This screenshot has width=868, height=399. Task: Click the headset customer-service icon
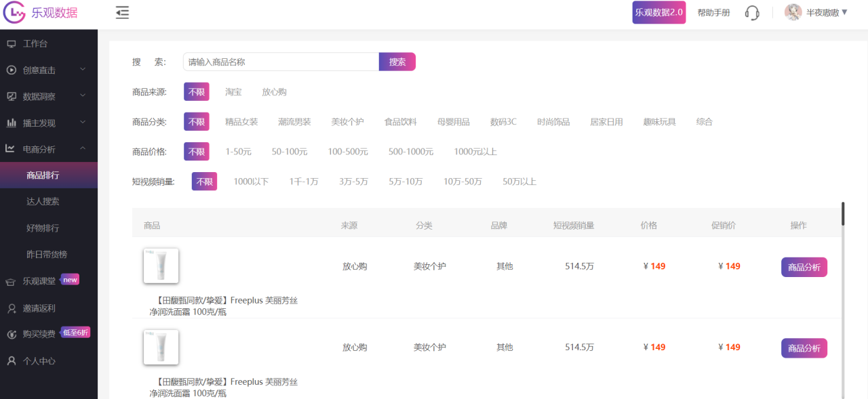[752, 12]
